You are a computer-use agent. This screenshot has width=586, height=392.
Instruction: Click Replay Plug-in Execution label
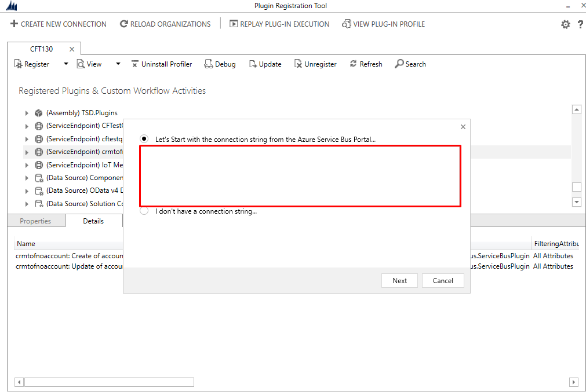tap(285, 24)
